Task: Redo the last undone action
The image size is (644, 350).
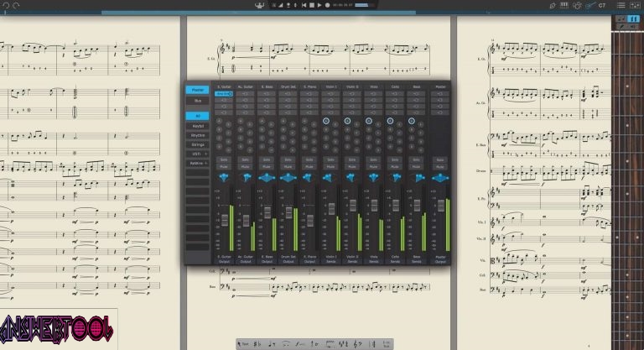Action: 16,5
